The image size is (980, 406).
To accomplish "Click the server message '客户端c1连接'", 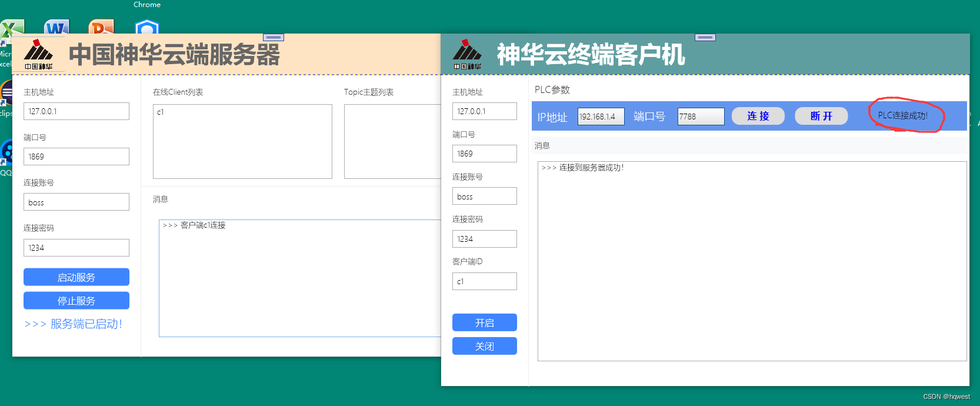I will (x=203, y=225).
